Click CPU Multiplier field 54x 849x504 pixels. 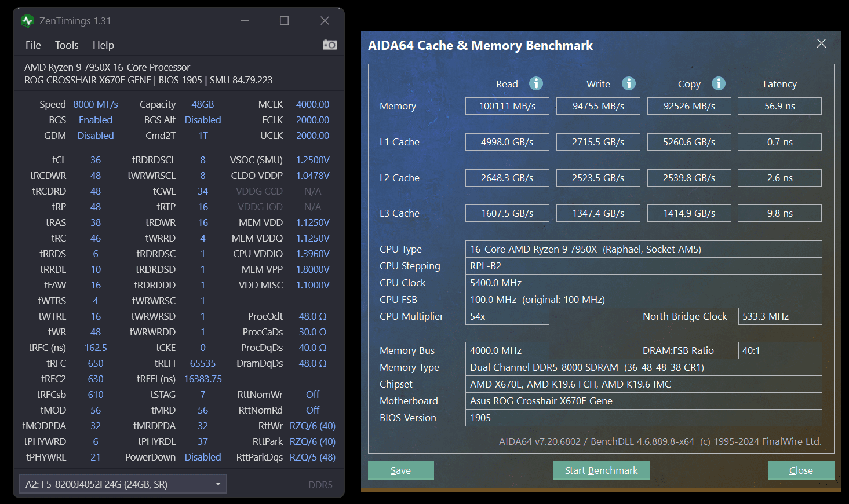click(507, 316)
